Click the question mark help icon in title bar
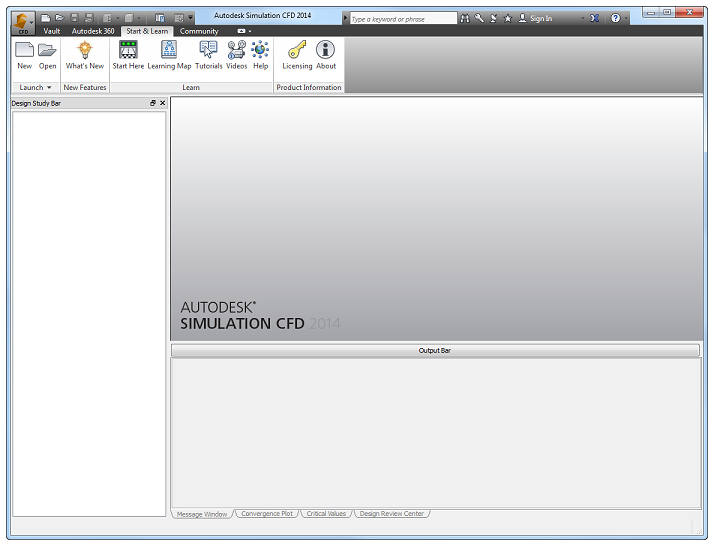The width and height of the screenshot is (714, 546). 615,18
